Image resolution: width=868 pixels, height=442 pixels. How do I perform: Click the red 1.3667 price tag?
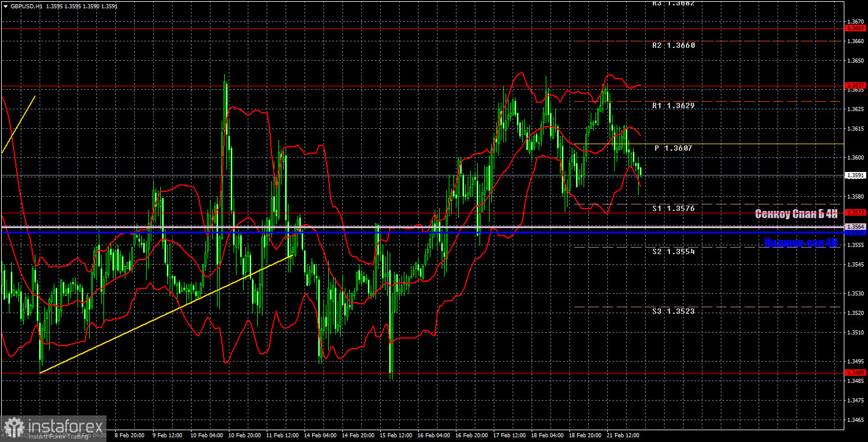click(856, 28)
